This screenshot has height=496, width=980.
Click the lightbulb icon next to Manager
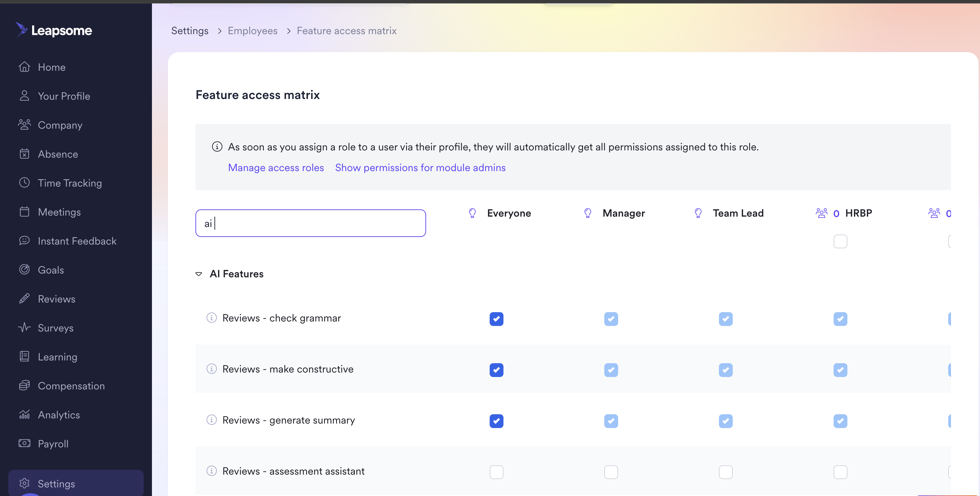tap(587, 213)
